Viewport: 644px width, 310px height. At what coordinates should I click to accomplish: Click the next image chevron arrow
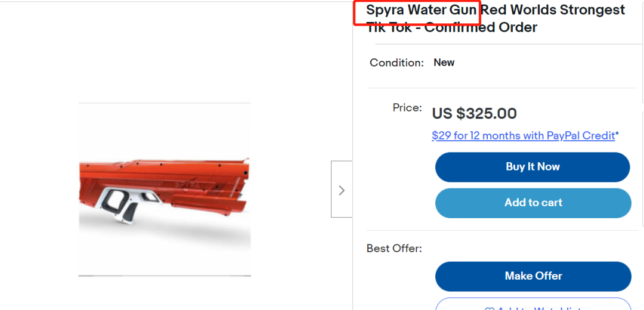tap(342, 190)
